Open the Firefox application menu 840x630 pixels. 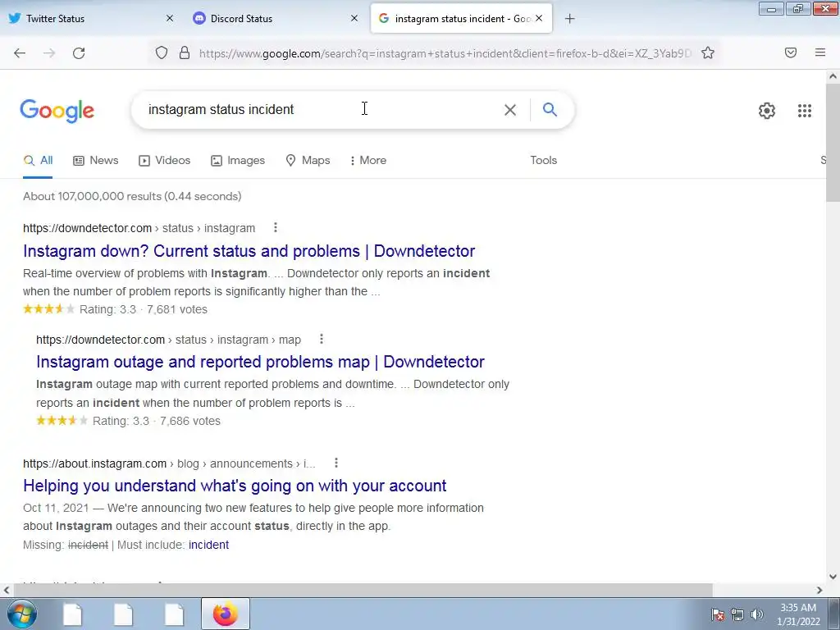coord(820,52)
